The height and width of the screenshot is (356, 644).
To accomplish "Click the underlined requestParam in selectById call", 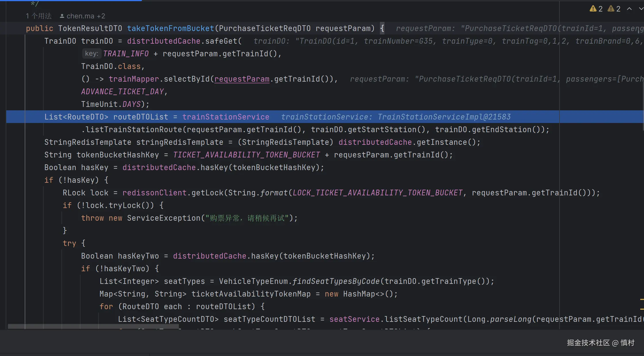I will pos(242,79).
